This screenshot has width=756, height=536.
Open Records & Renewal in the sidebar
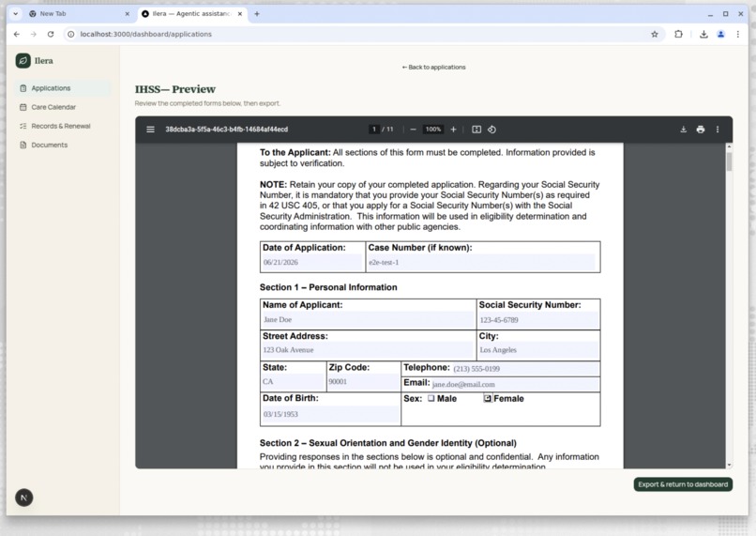click(x=63, y=126)
